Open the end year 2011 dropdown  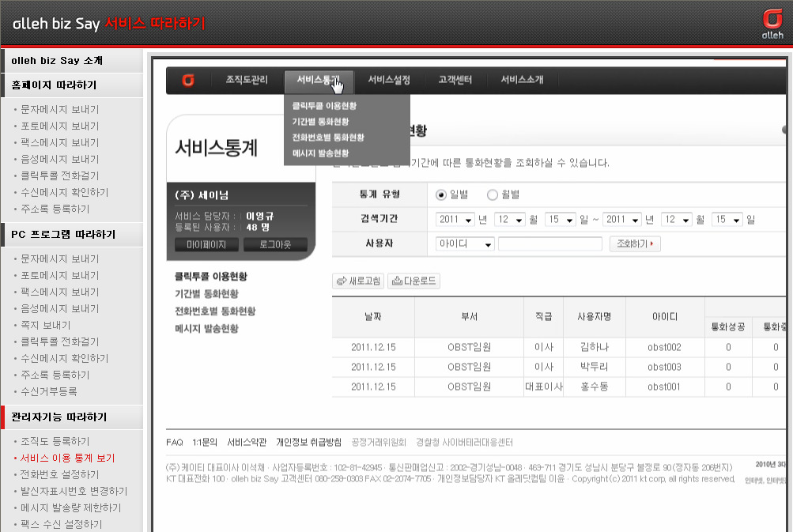click(622, 220)
